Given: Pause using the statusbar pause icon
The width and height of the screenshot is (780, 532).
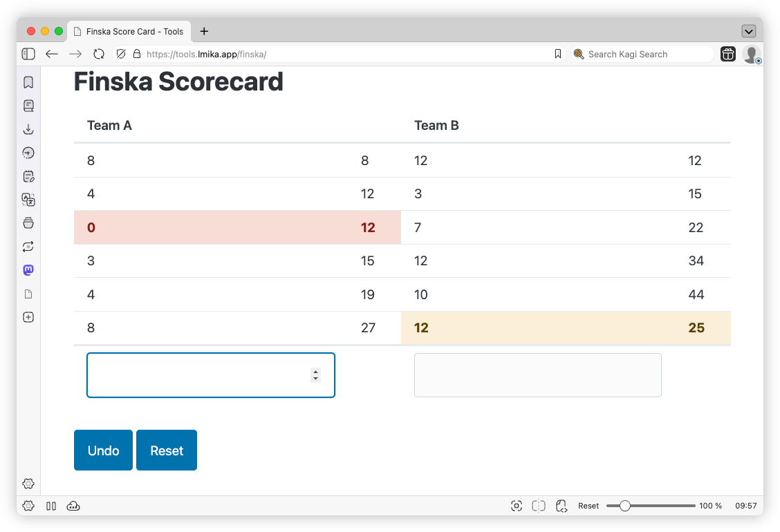Looking at the screenshot, I should coord(51,506).
